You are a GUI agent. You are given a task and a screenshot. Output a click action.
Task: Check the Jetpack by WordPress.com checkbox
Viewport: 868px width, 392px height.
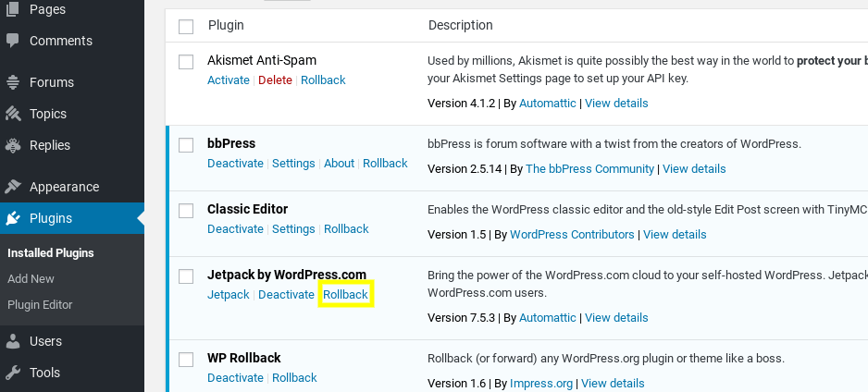pyautogui.click(x=186, y=276)
